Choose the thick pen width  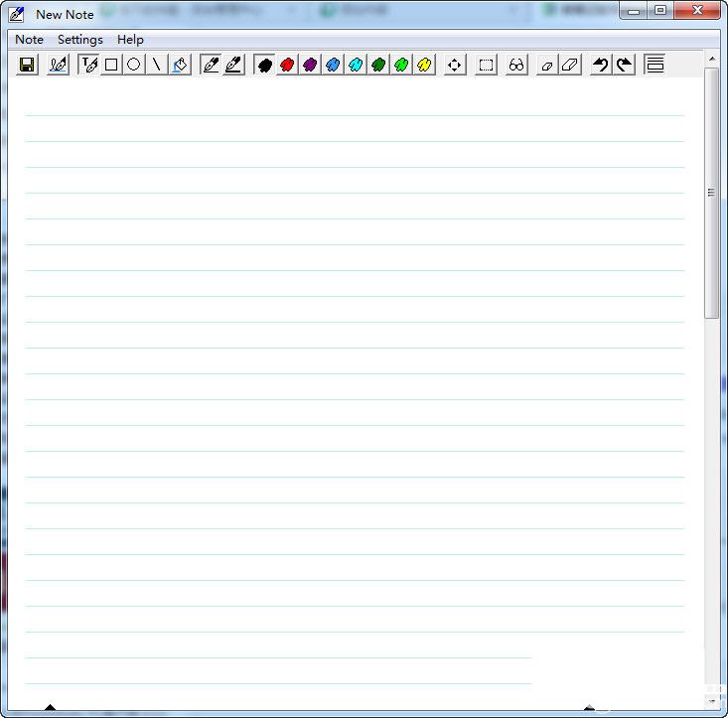(233, 65)
